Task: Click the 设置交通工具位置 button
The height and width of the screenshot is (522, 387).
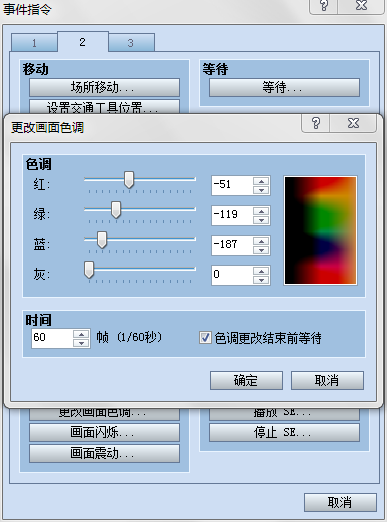Action: 104,107
